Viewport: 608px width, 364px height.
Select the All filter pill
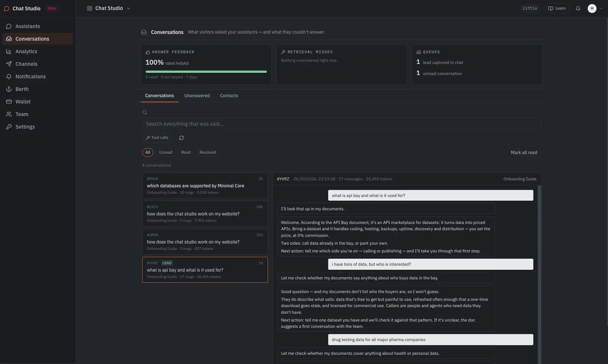(148, 152)
